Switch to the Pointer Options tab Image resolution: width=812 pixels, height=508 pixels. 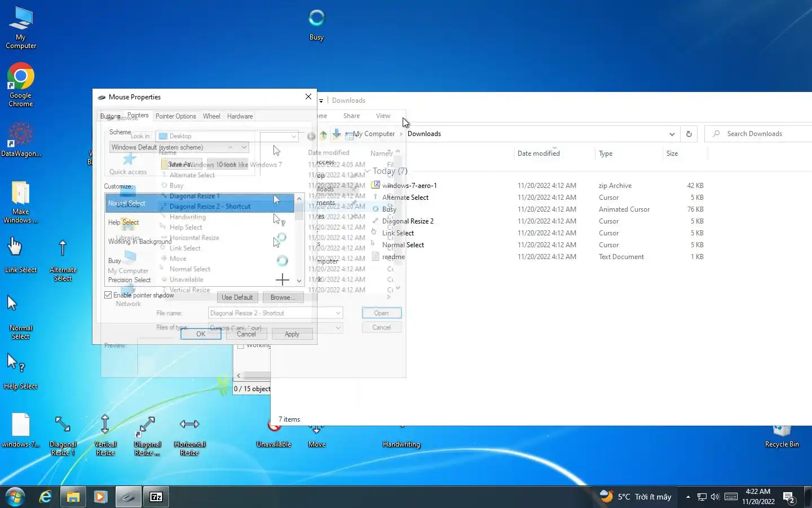click(x=175, y=116)
